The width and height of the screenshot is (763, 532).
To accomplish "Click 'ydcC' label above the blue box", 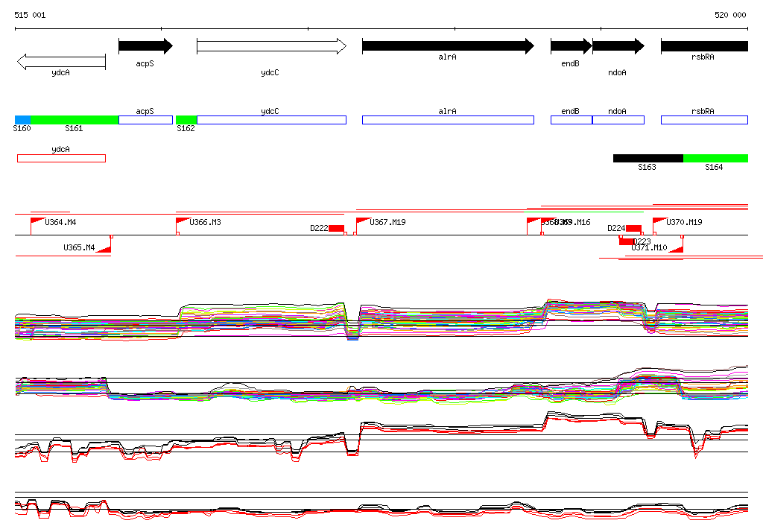I will coord(270,112).
